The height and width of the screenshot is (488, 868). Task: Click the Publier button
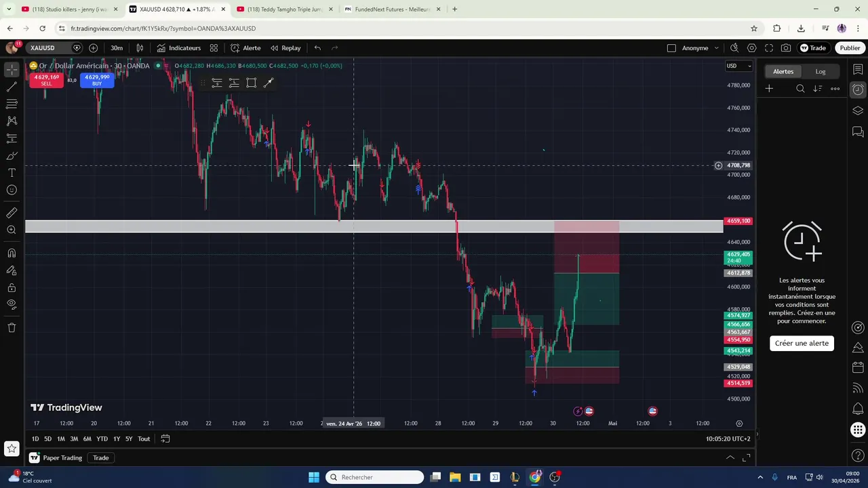coord(850,48)
